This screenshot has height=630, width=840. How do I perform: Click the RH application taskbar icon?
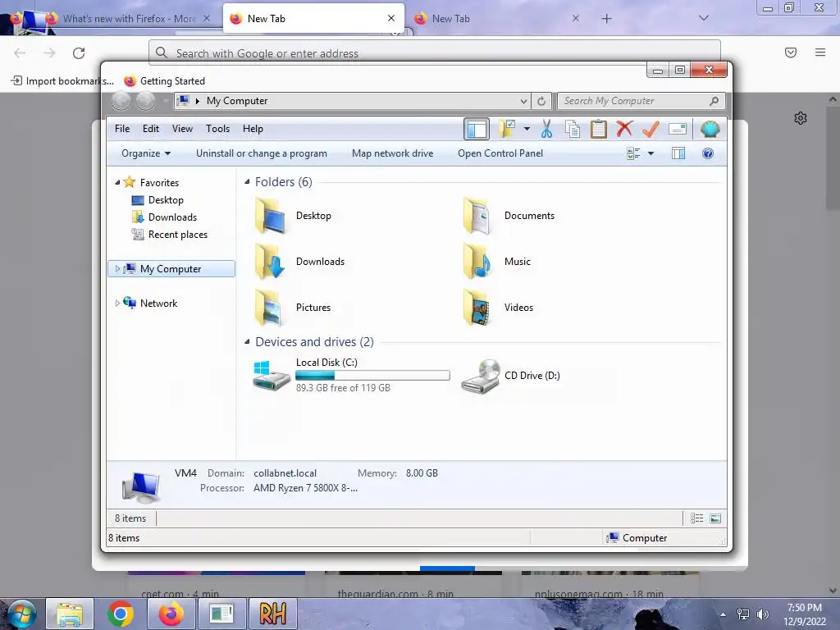(x=272, y=614)
